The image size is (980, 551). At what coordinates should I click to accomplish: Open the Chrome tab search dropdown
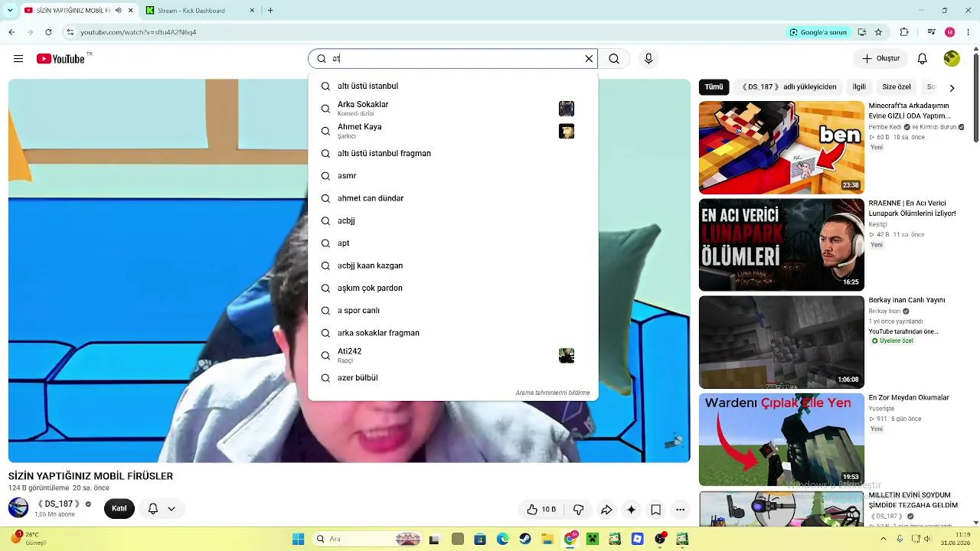(11, 11)
